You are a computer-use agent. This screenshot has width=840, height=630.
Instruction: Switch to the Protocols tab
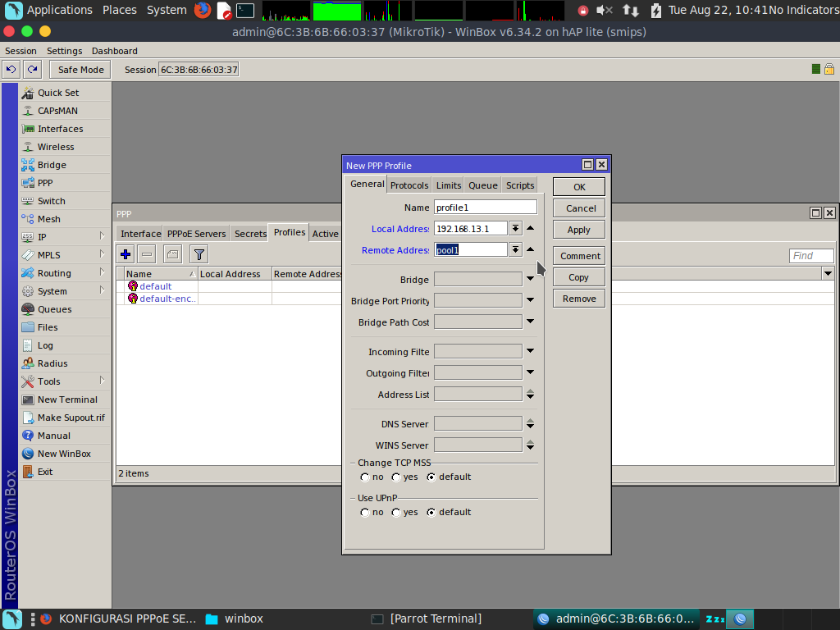click(409, 185)
